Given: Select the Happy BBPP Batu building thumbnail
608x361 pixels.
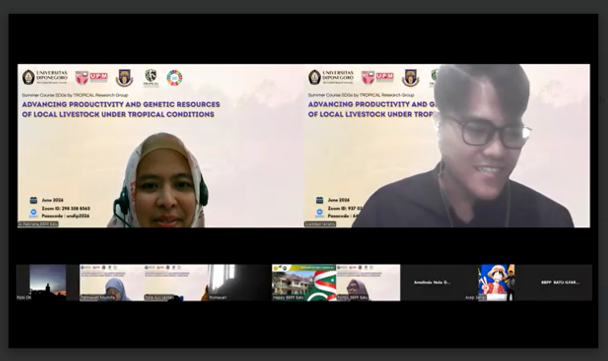Looking at the screenshot, I should [304, 283].
